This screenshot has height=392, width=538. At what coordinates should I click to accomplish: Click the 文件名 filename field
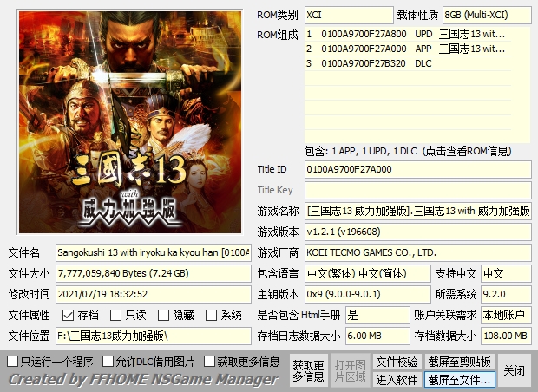[x=154, y=252]
